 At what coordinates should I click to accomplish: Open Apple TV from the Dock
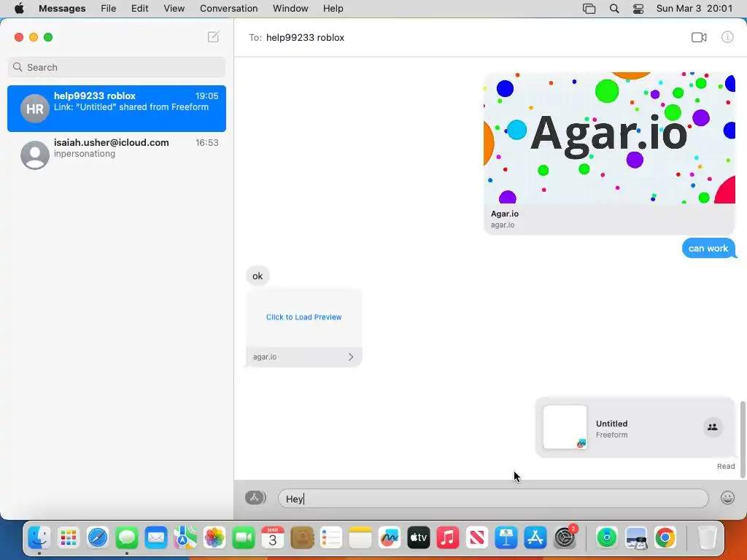419,537
